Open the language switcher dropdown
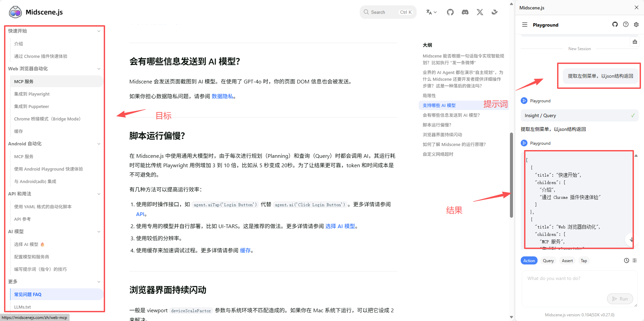The image size is (644, 321). click(431, 12)
